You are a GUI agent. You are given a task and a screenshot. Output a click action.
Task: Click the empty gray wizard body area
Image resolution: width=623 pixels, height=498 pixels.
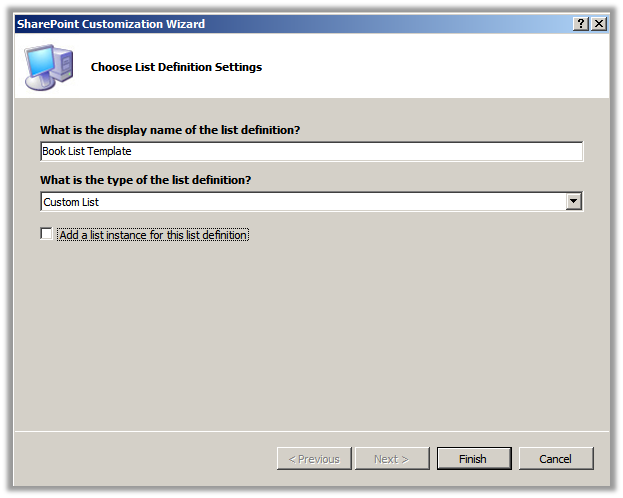click(310, 340)
